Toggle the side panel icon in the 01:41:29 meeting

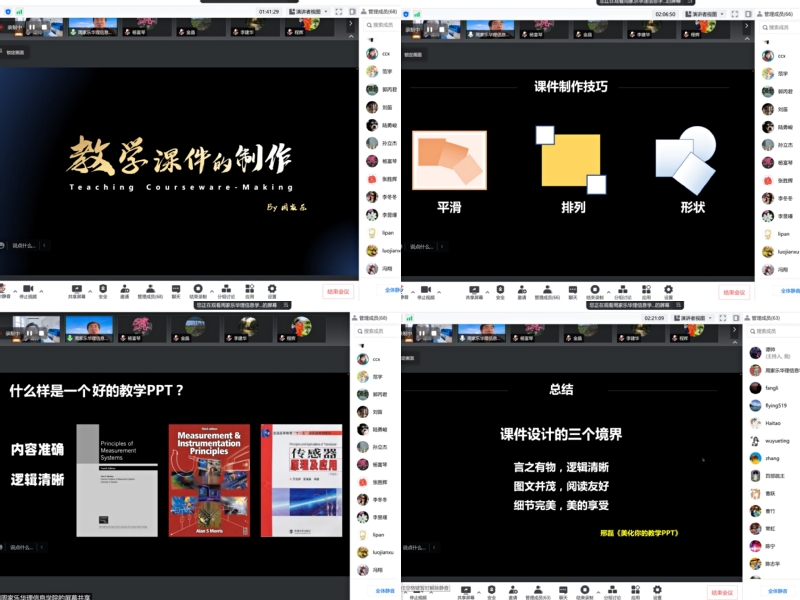[353, 11]
